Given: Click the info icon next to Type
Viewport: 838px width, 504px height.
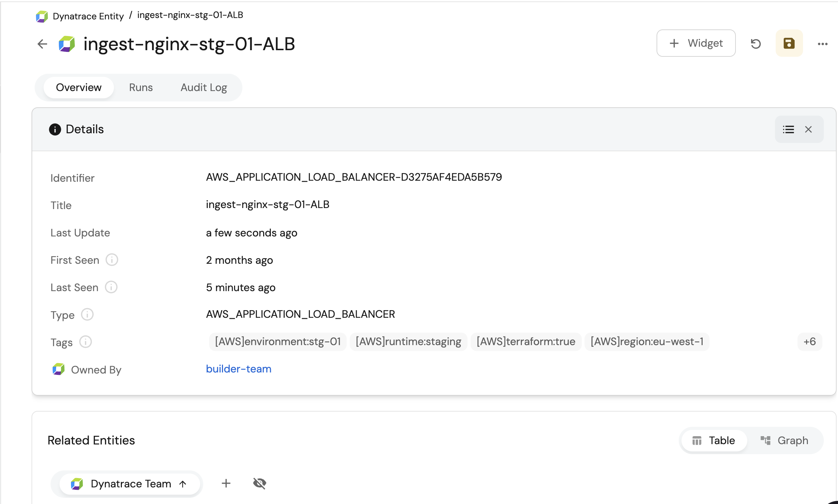Looking at the screenshot, I should tap(87, 315).
